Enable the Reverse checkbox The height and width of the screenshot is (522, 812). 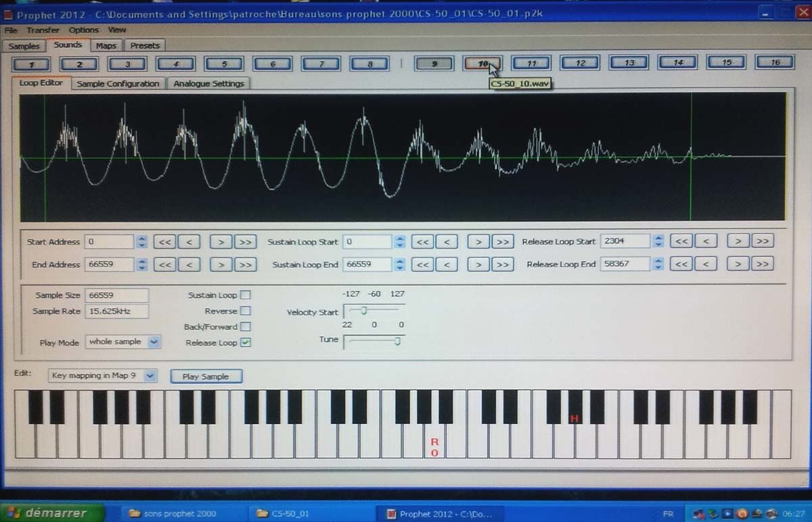(x=246, y=311)
